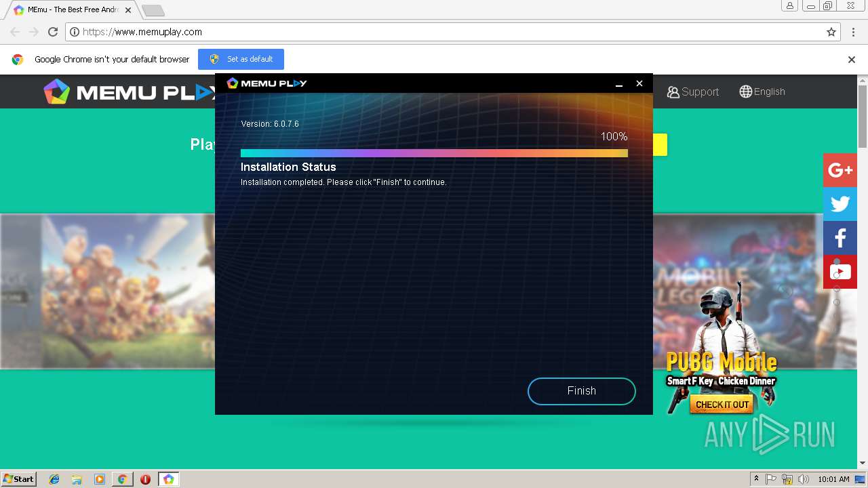Bookmark this page with the star icon
The height and width of the screenshot is (488, 868).
pyautogui.click(x=831, y=32)
